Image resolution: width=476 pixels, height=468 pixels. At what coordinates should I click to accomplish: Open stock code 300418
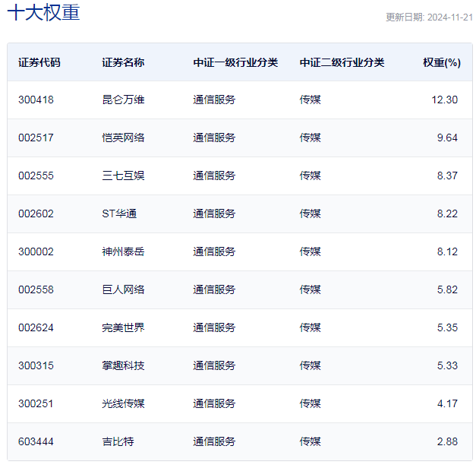tap(36, 100)
